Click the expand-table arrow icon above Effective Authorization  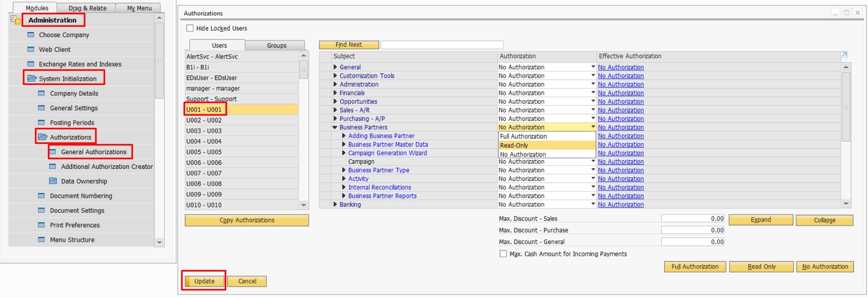[844, 55]
